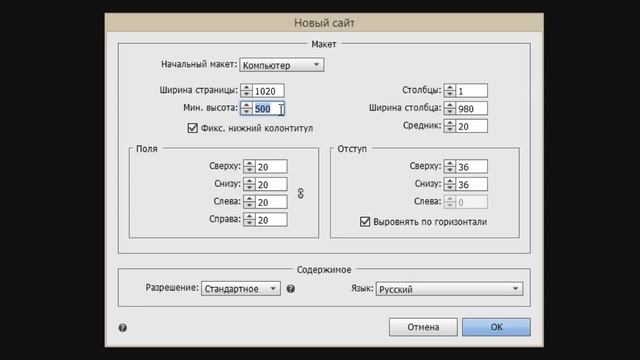Open the Разрешение Стандартное dropdown

[x=241, y=289]
